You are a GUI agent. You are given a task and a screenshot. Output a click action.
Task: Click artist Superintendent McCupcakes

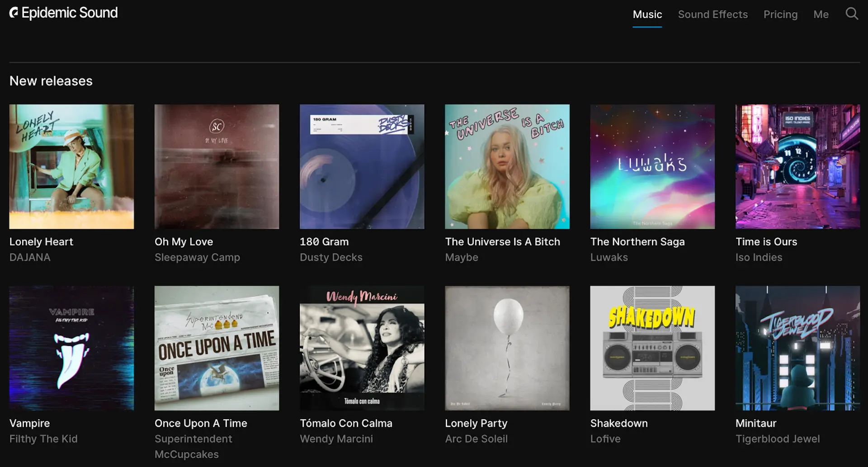(193, 447)
